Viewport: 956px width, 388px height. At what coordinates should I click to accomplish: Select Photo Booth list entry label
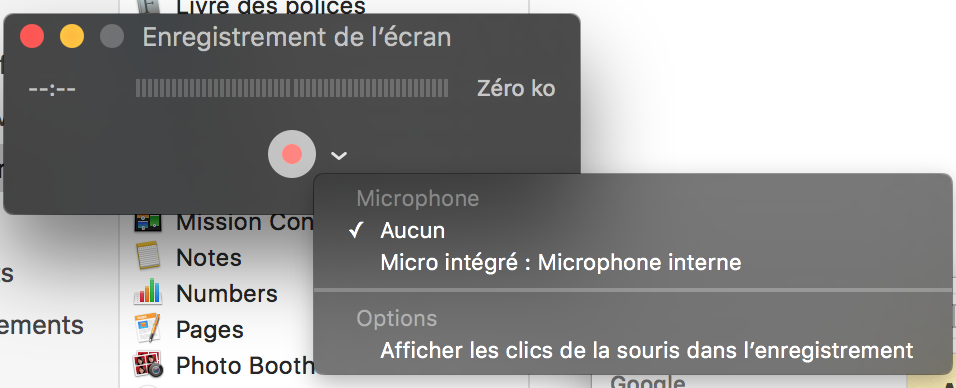pyautogui.click(x=244, y=366)
